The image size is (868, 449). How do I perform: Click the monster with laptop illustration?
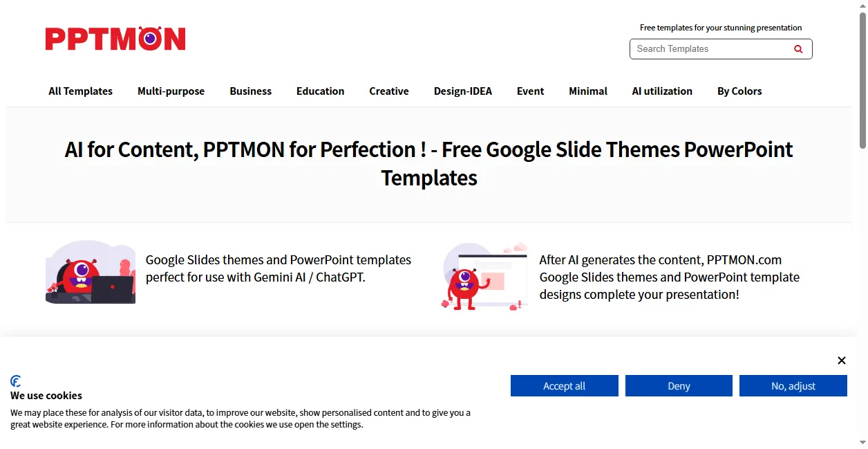click(91, 273)
